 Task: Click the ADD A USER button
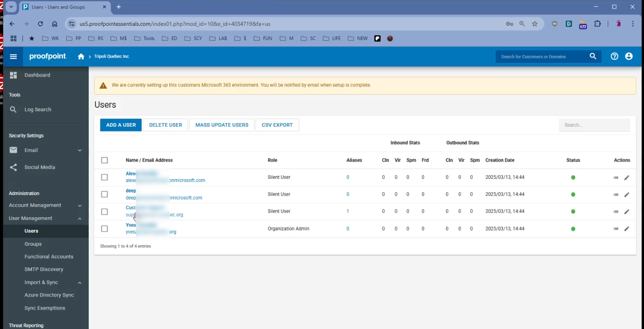pos(121,125)
